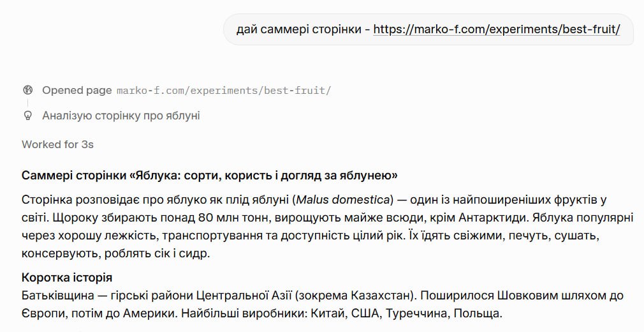Image resolution: width=644 pixels, height=332 pixels.
Task: Select the Аналізую сторінку про яблуні step
Action: tap(121, 116)
